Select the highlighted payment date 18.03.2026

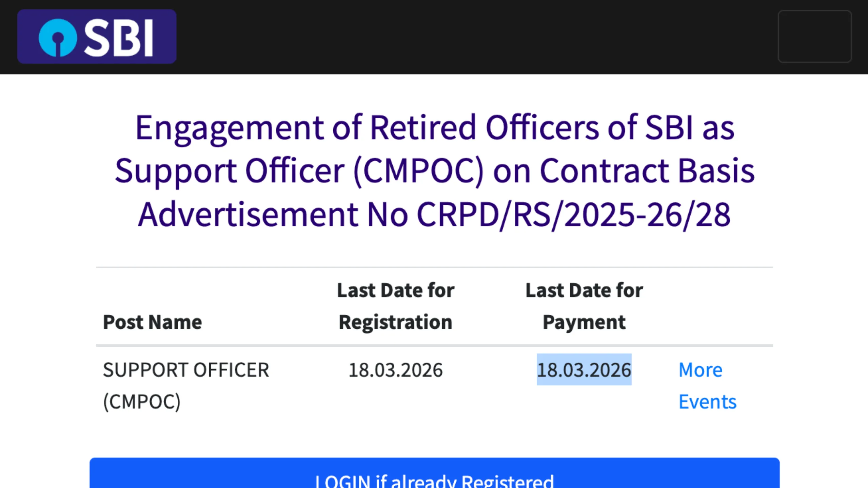click(584, 370)
